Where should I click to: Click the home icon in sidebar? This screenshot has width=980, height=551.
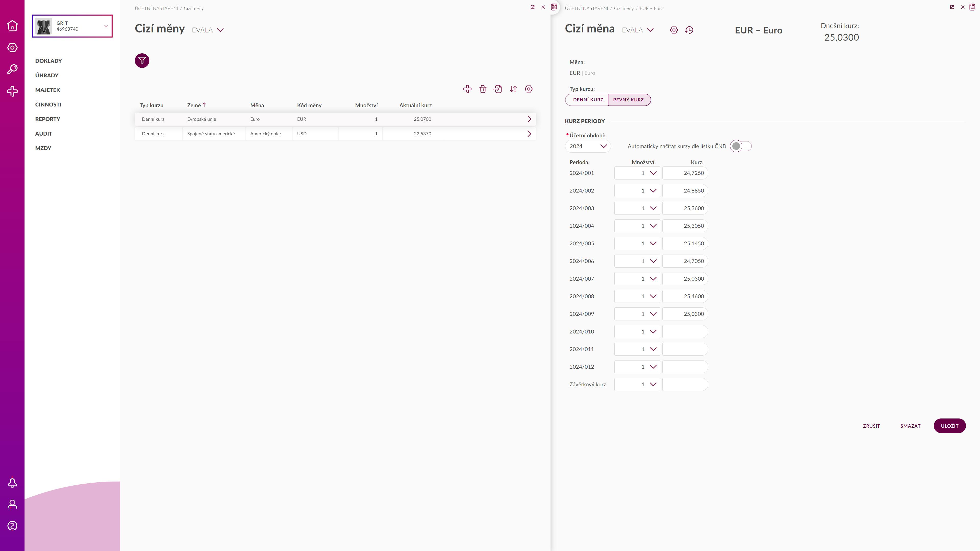[x=12, y=26]
